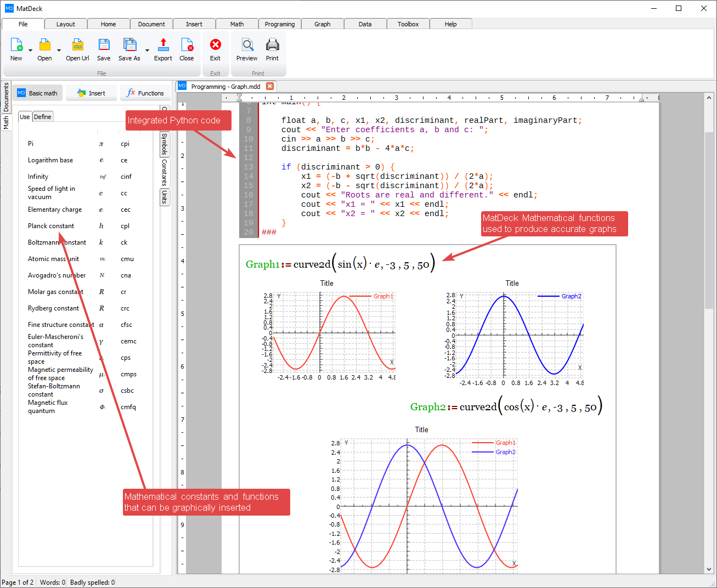
Task: Switch to the Define sub-tab
Action: (42, 116)
